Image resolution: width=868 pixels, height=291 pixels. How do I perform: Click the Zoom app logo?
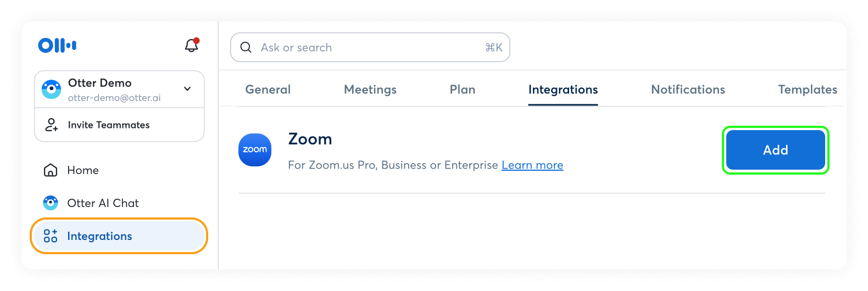pos(255,150)
